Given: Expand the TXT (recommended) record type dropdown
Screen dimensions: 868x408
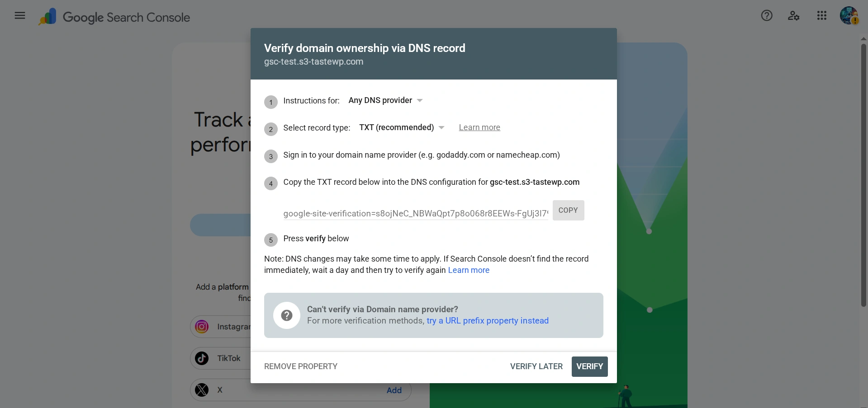Looking at the screenshot, I should (402, 127).
